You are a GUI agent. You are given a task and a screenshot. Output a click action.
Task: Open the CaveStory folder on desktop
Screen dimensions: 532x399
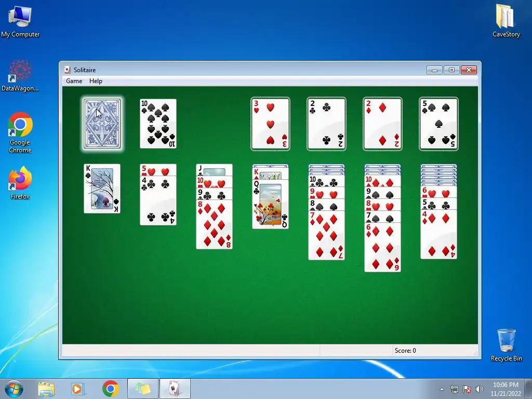[506, 21]
